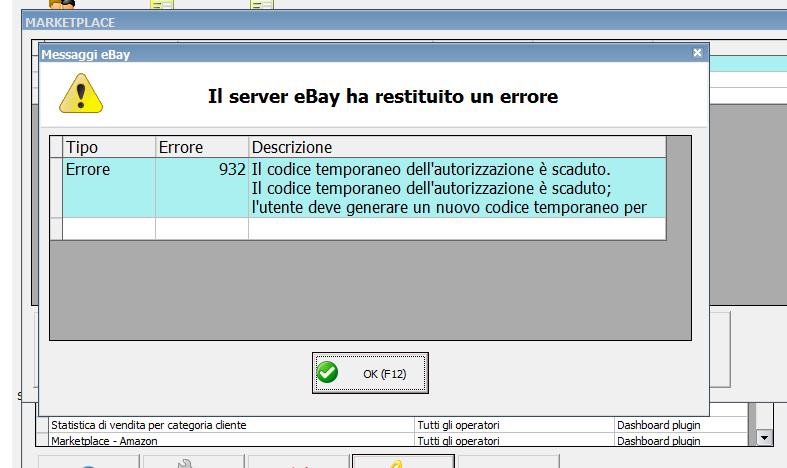Close the Messaggi eBay dialog
This screenshot has height=468, width=787.
tap(697, 53)
